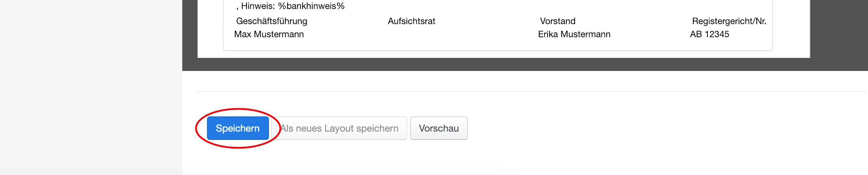Image resolution: width=868 pixels, height=175 pixels.
Task: Click the Erika Mustermann footer entry
Action: [574, 34]
